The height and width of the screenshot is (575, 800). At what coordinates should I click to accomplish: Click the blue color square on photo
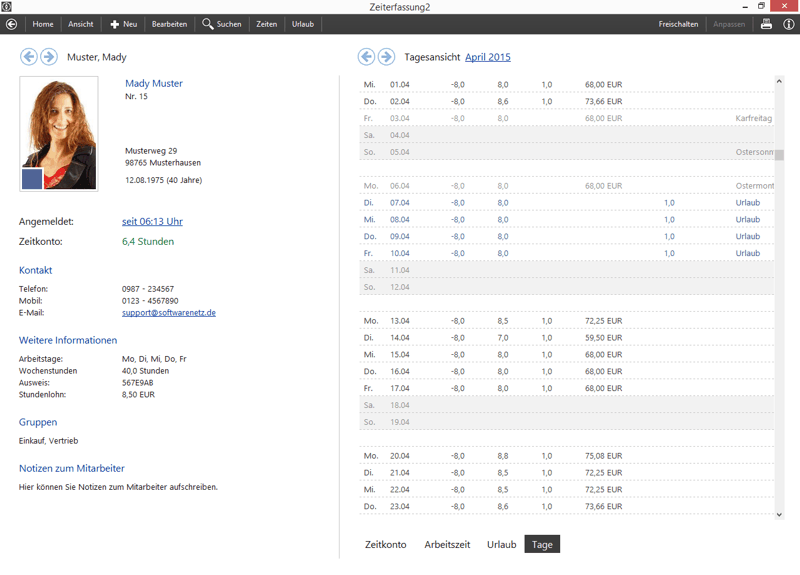(x=32, y=179)
